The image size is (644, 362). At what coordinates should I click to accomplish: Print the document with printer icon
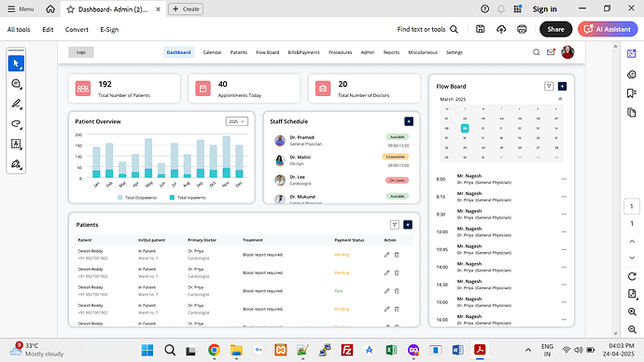(522, 29)
